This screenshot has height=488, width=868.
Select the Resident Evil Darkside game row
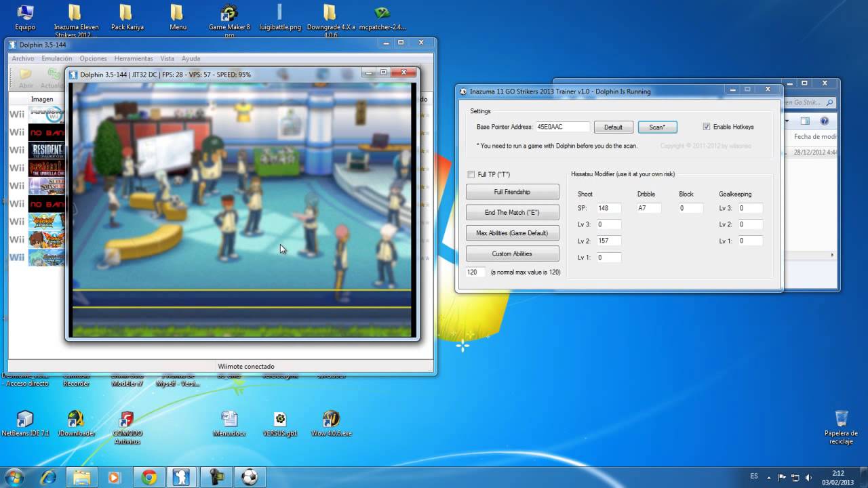45,150
